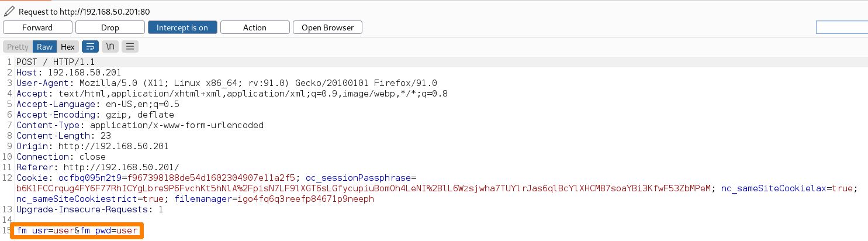The width and height of the screenshot is (868, 241).
Task: Click the Referer header line
Action: point(98,167)
